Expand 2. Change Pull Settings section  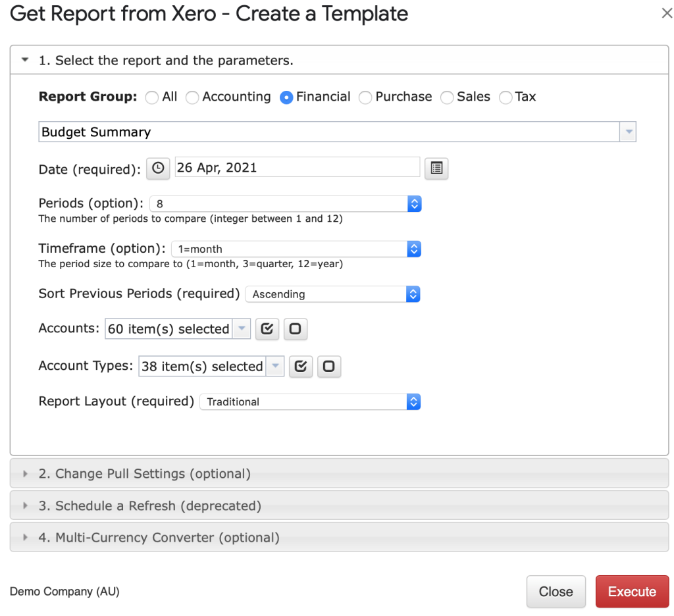[x=339, y=473]
